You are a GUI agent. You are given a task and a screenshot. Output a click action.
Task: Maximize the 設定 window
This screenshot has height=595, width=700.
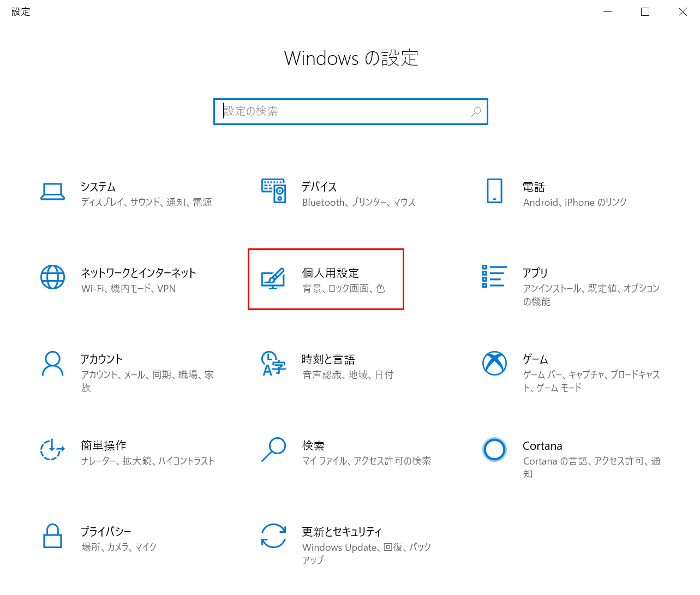coord(645,11)
